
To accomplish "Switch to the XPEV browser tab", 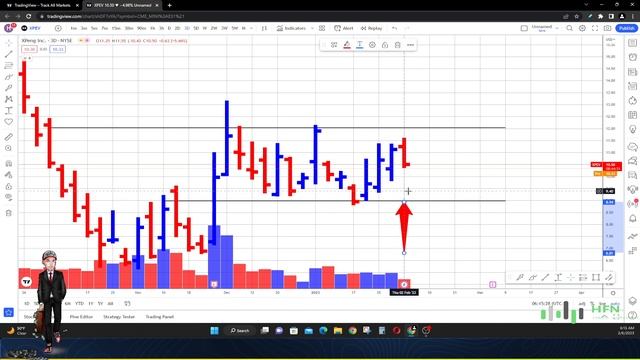I will 122,5.
